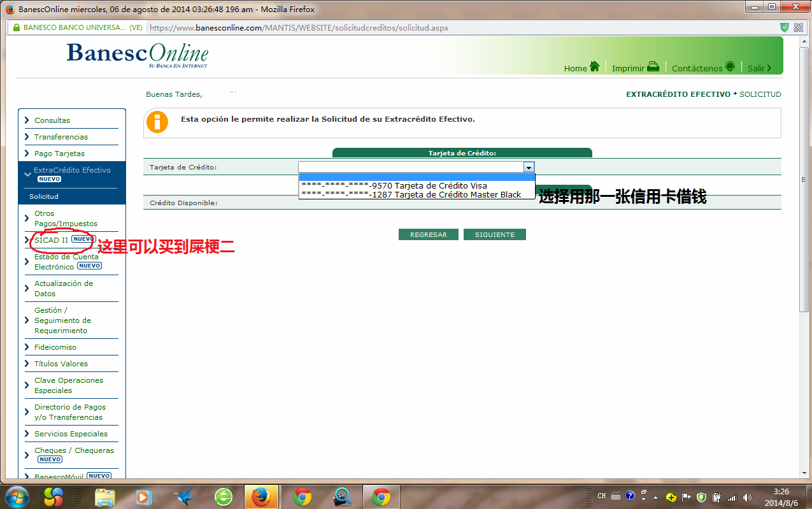Open Clave Operaciones Especiales
Screen dimensions: 812x509
pos(69,385)
